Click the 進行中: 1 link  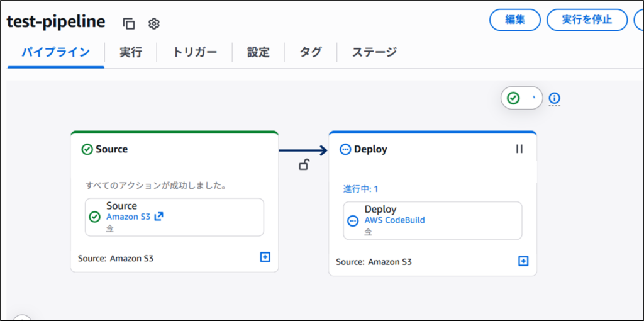(360, 189)
